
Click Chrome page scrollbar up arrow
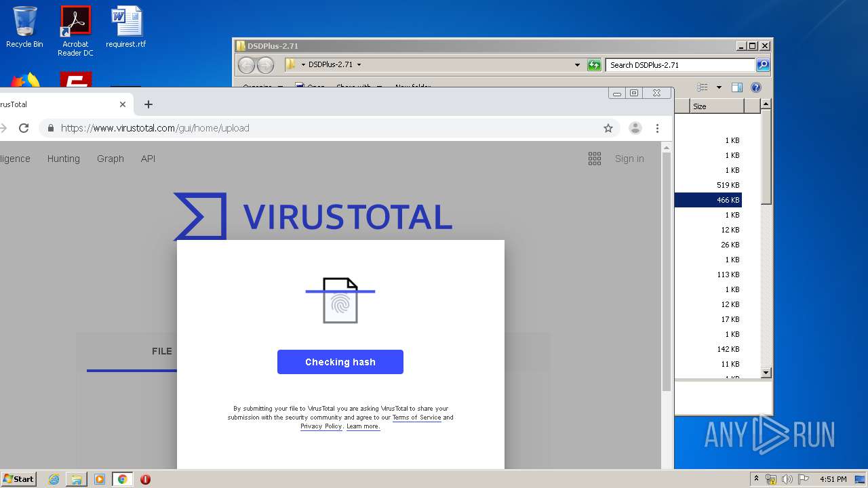point(667,147)
